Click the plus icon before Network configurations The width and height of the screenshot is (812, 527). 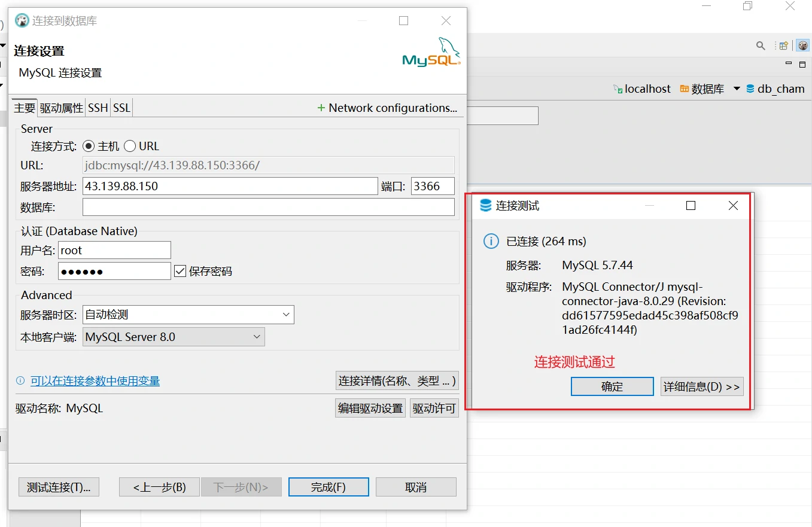click(x=321, y=108)
